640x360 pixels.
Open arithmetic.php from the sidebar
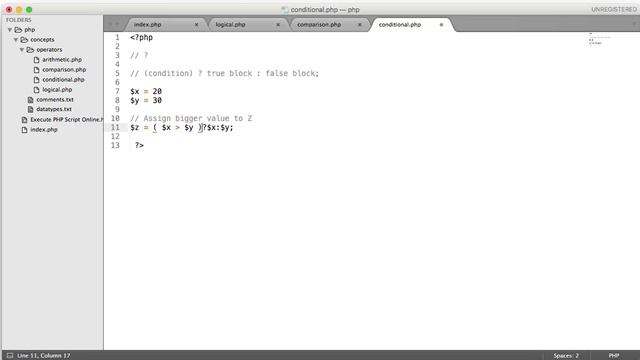(62, 60)
